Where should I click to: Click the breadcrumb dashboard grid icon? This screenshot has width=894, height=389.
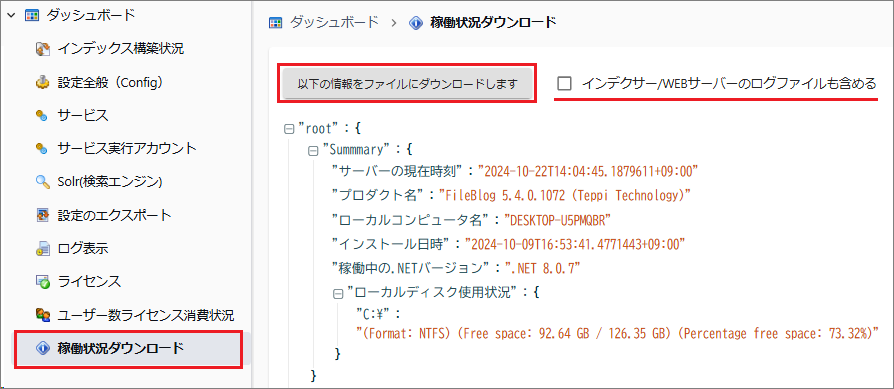coord(275,23)
